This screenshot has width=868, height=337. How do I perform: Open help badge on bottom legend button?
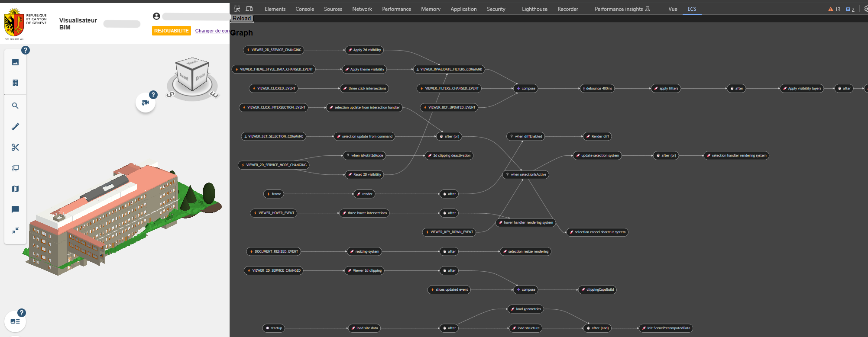[22, 313]
